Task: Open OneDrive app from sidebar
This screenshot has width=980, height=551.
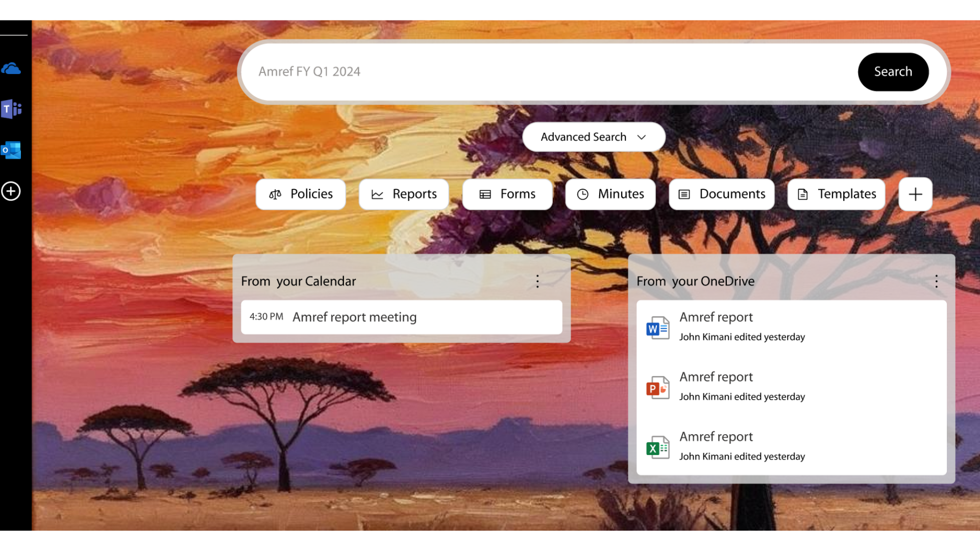Action: coord(12,69)
